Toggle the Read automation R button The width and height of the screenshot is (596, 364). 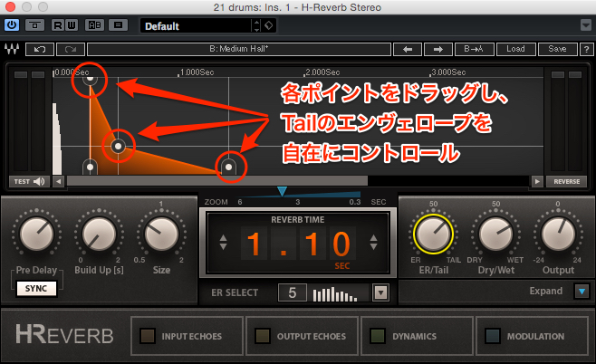[58, 25]
